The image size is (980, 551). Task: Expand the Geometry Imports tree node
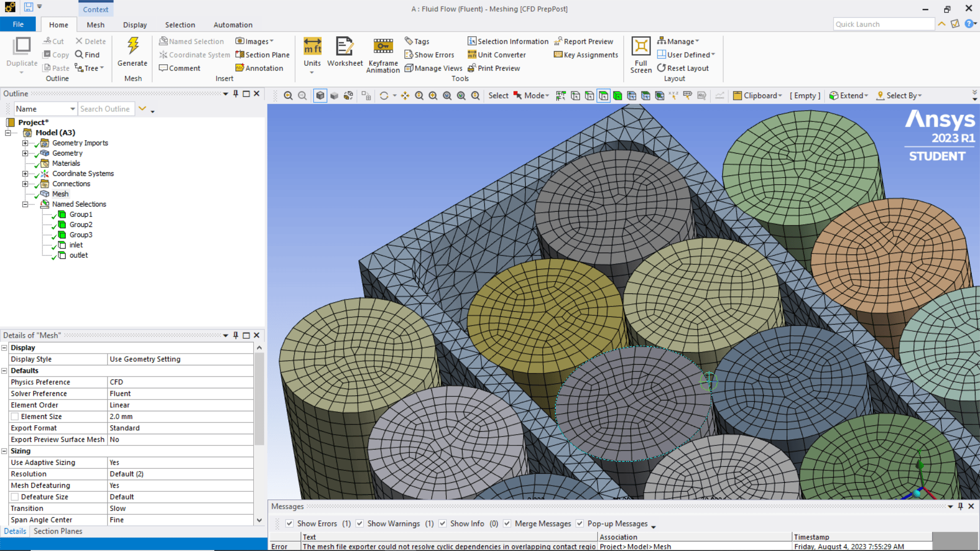pyautogui.click(x=24, y=143)
